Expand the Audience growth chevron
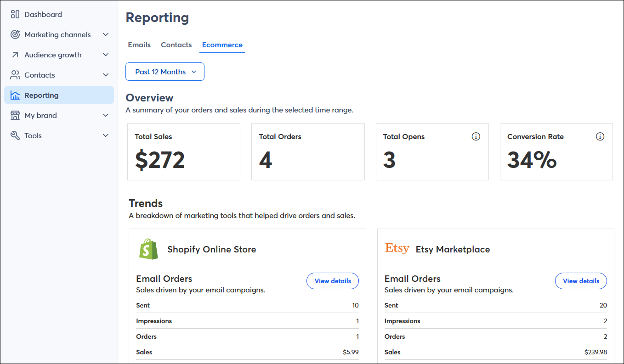This screenshot has height=364, width=624. (x=106, y=55)
